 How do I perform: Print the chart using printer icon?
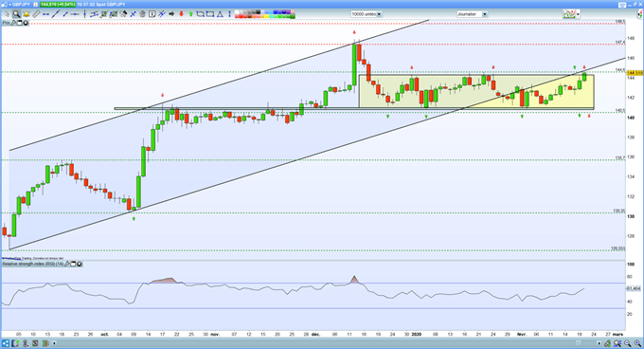coord(622,5)
